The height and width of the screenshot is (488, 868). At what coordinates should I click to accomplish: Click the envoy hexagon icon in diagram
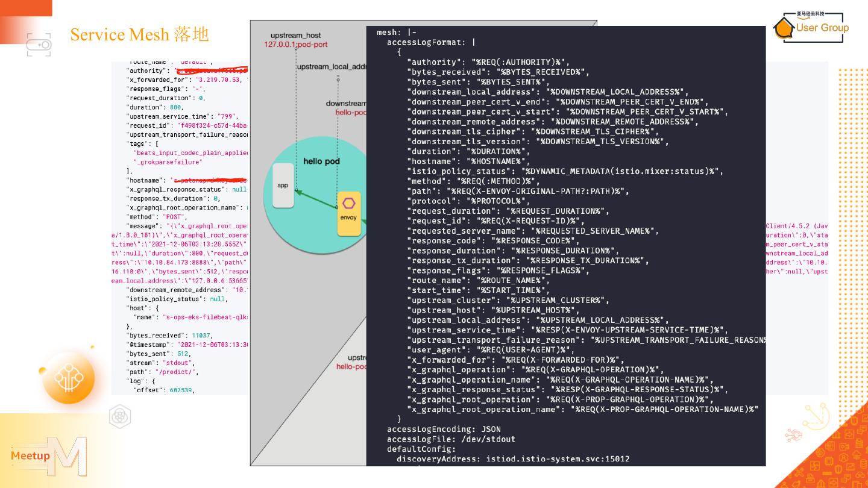pyautogui.click(x=348, y=204)
